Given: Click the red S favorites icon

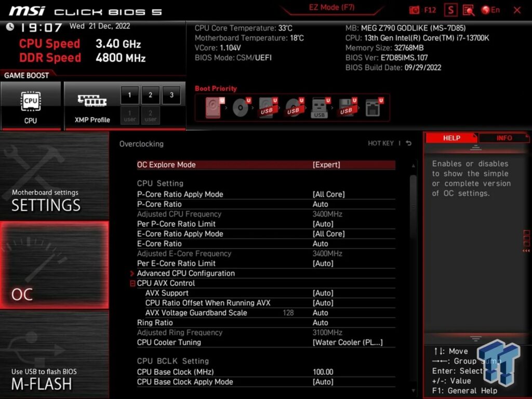Looking at the screenshot, I should click(450, 10).
